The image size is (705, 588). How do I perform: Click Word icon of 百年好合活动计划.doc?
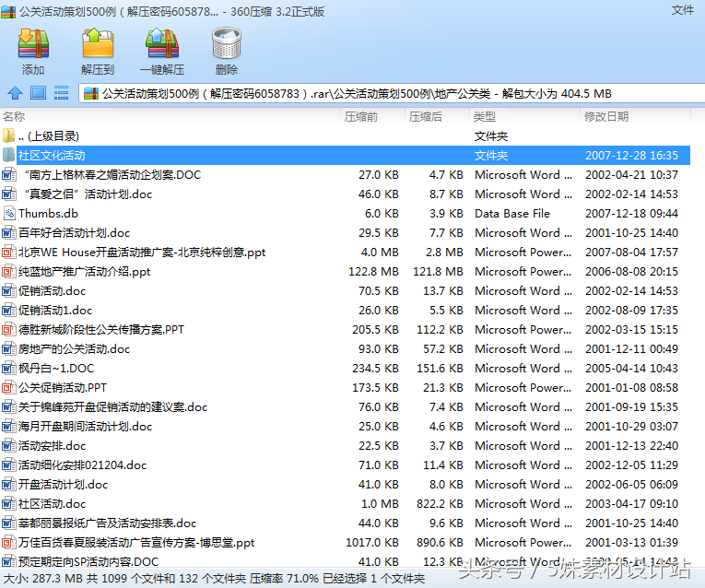point(8,233)
